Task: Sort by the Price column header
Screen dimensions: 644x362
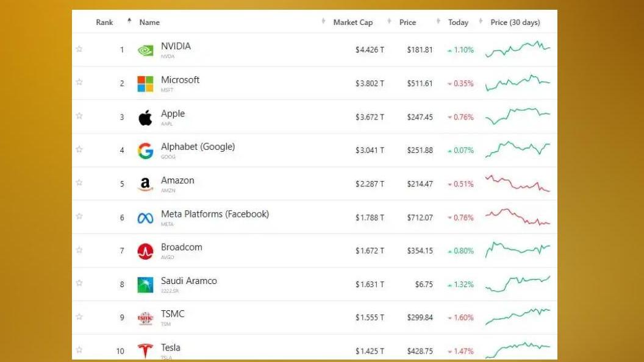Action: 407,23
